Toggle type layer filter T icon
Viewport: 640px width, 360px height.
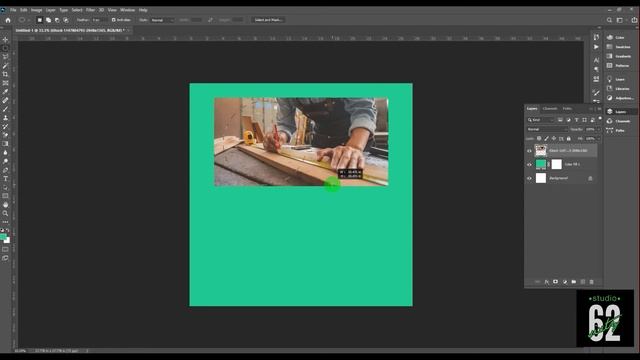point(576,120)
